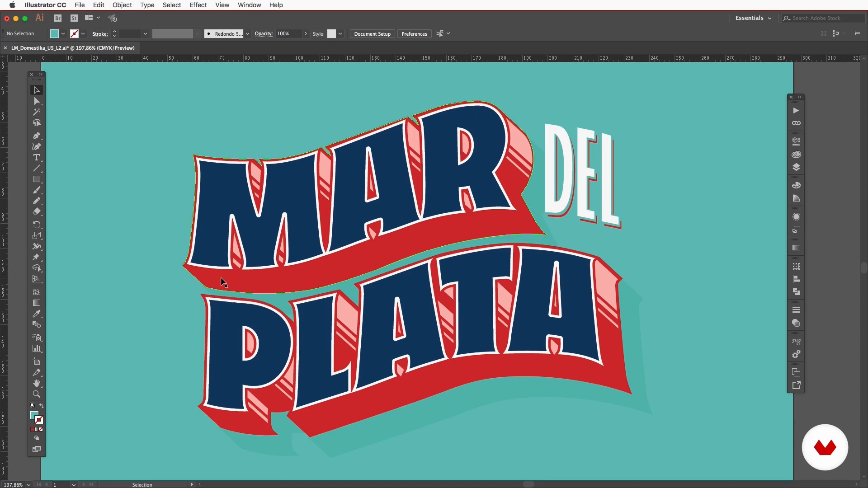
Task: Open the Layers panel icon
Action: pos(796,167)
